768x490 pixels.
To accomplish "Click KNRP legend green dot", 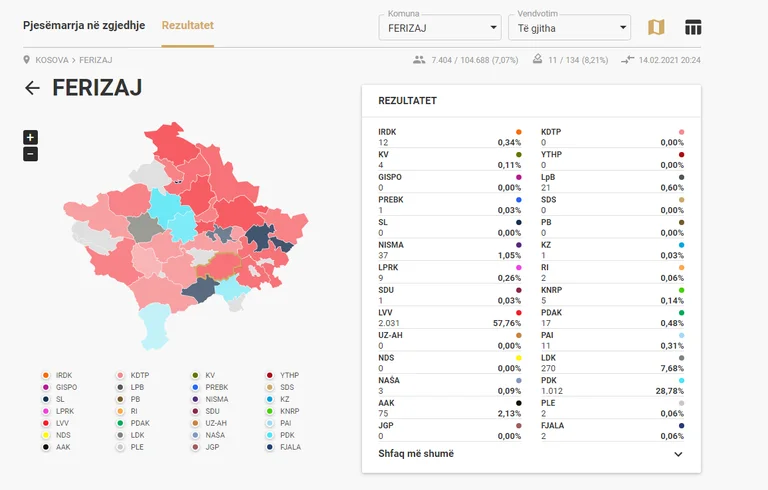I will [269, 411].
